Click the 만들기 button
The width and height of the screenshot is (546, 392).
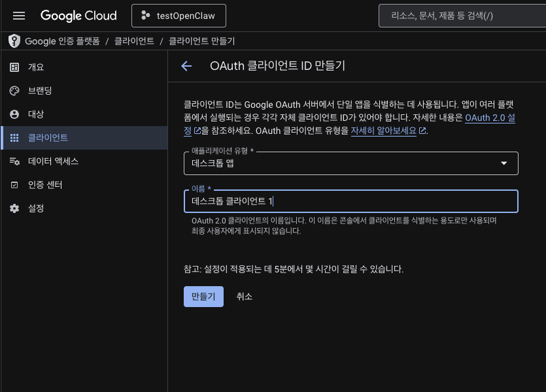pos(203,296)
